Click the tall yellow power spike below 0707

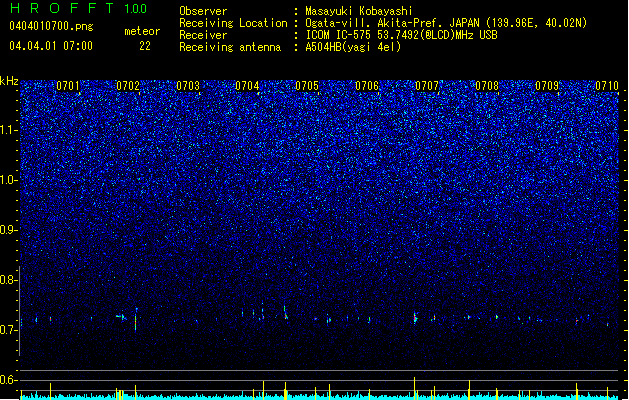point(414,388)
